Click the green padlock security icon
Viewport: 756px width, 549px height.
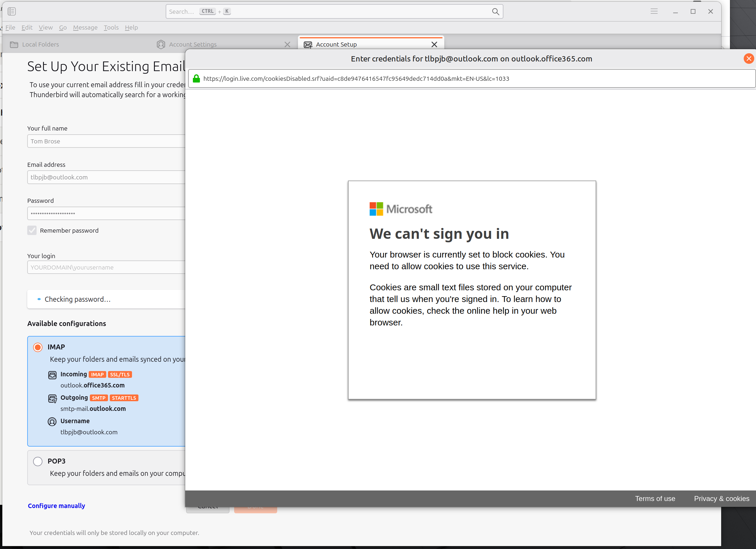tap(196, 79)
